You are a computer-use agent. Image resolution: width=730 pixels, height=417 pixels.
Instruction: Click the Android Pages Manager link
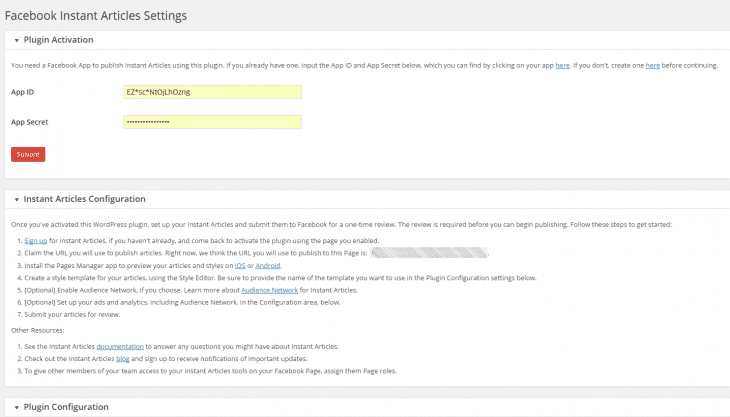[268, 265]
